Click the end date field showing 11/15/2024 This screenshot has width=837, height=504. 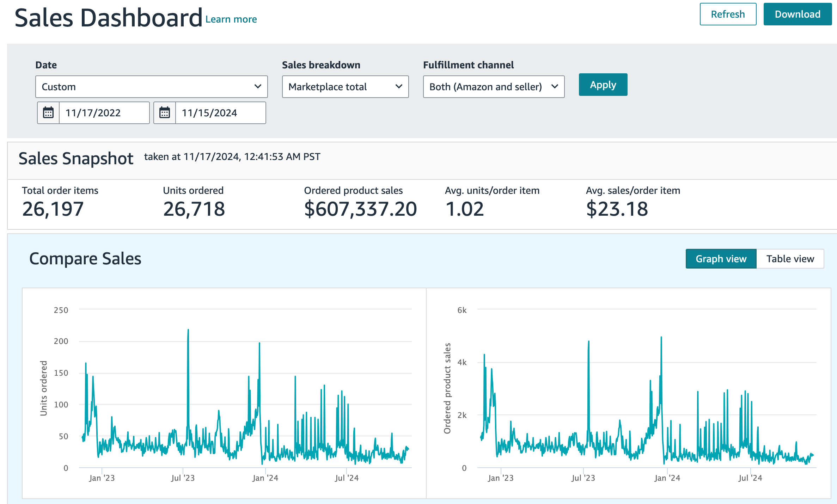click(x=220, y=113)
